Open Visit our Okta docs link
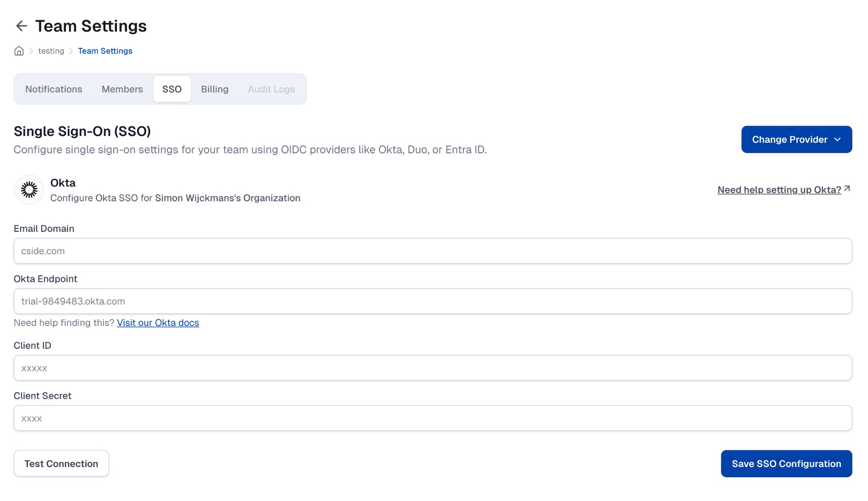Screen dimensions: 868x501 point(158,323)
